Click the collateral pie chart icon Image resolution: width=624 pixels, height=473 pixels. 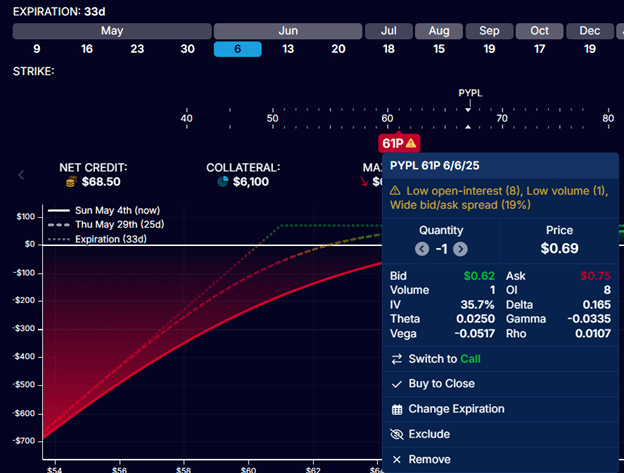(223, 182)
